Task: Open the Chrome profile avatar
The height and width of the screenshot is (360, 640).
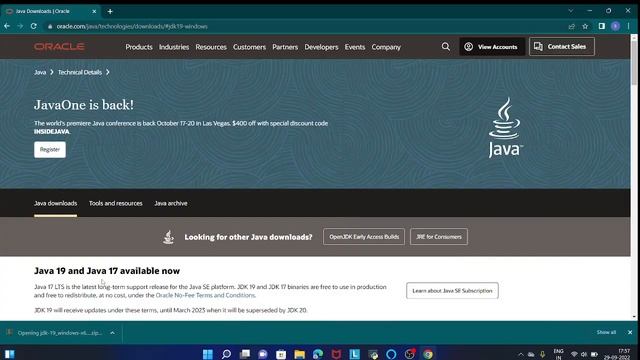Action: point(616,26)
